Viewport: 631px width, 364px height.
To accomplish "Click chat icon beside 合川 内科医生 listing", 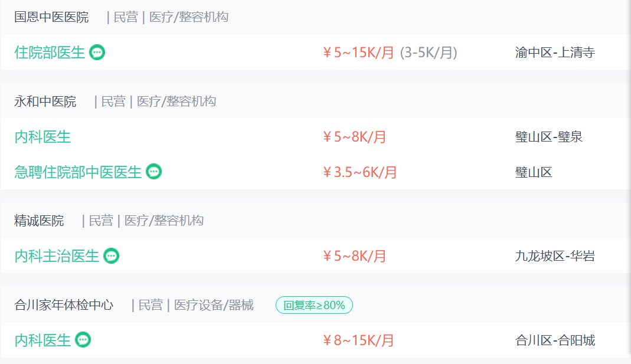I will (x=83, y=340).
